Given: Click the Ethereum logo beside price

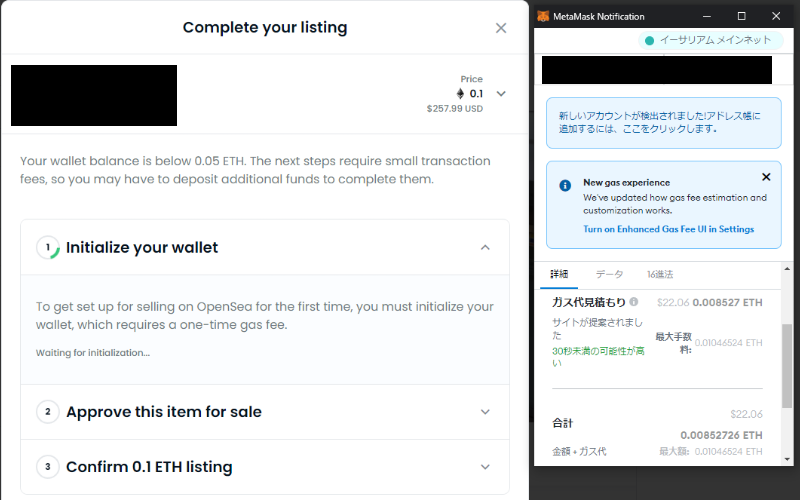Looking at the screenshot, I should pos(460,93).
